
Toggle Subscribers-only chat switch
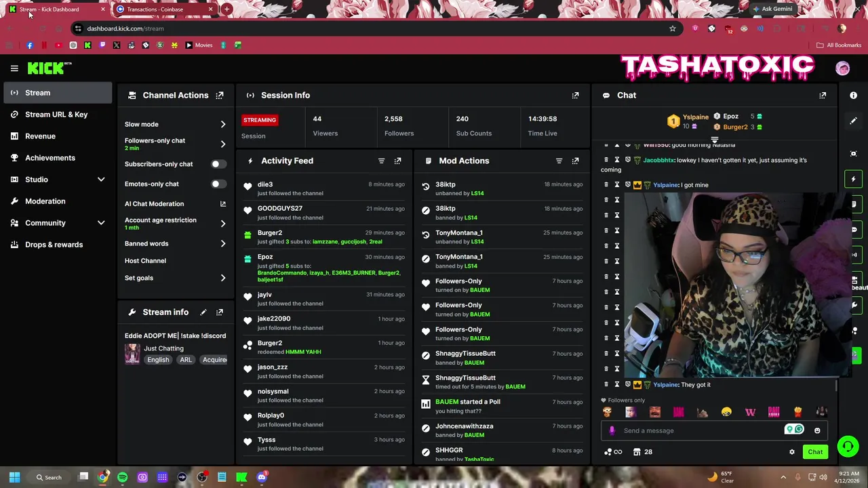click(x=217, y=164)
